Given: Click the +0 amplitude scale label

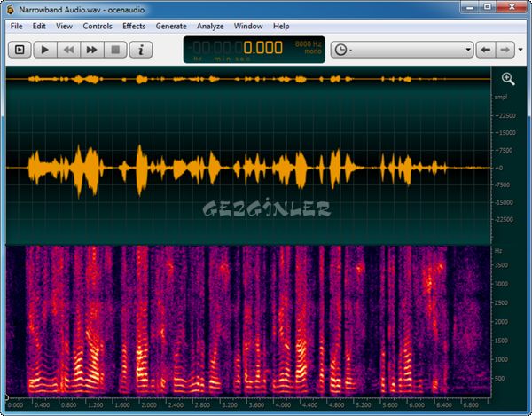Looking at the screenshot, I should point(498,168).
